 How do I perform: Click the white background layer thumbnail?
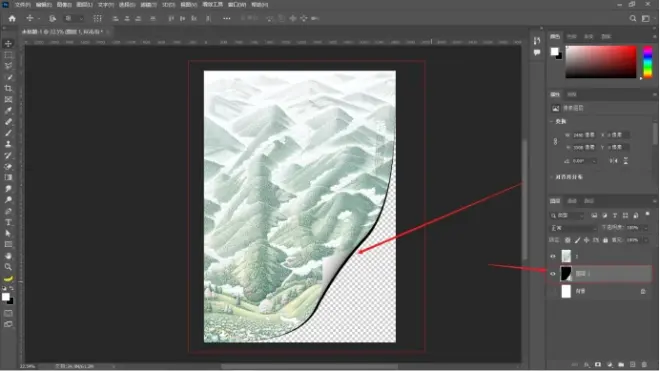tap(566, 291)
